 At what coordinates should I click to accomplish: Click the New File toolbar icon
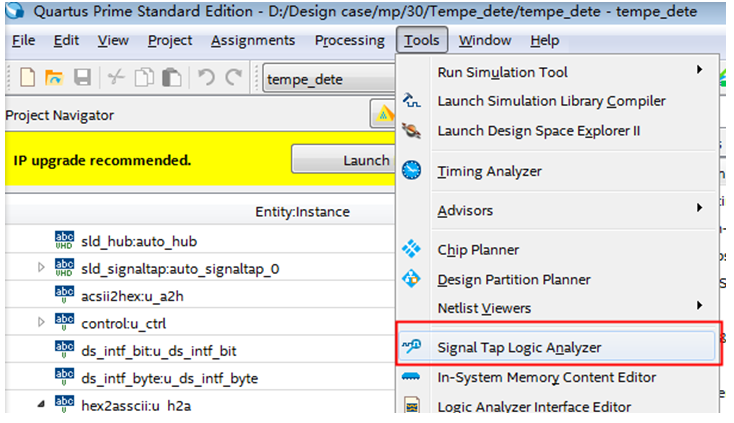point(28,77)
